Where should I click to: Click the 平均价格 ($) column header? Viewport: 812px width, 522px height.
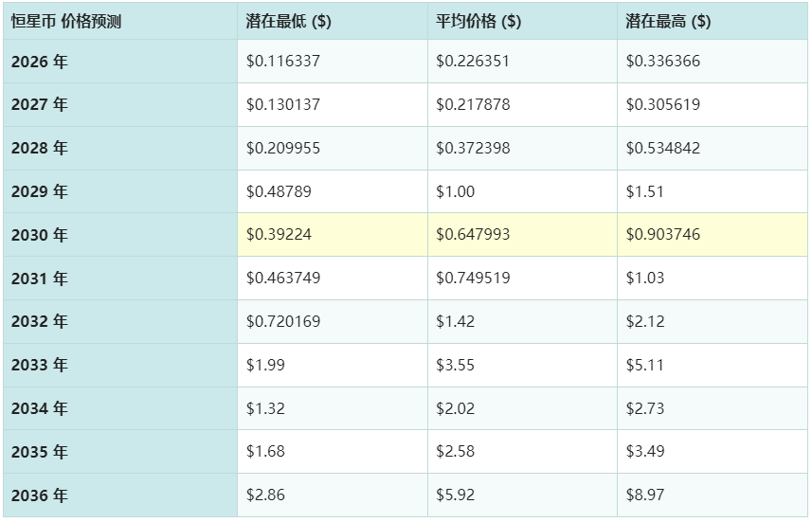(478, 21)
